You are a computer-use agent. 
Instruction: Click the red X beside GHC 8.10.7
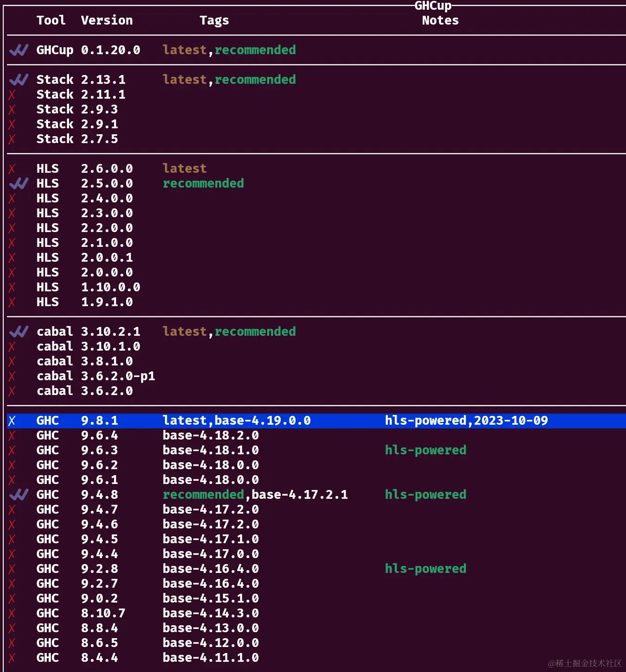click(12, 613)
